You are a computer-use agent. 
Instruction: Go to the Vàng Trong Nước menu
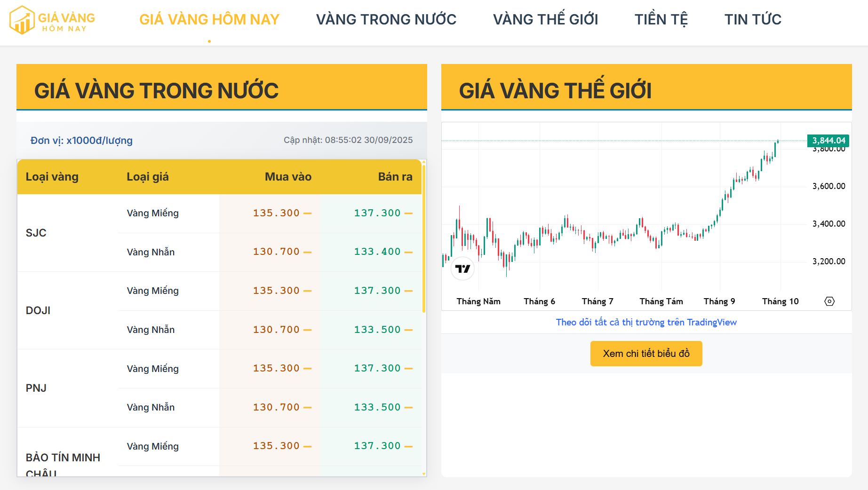(386, 20)
